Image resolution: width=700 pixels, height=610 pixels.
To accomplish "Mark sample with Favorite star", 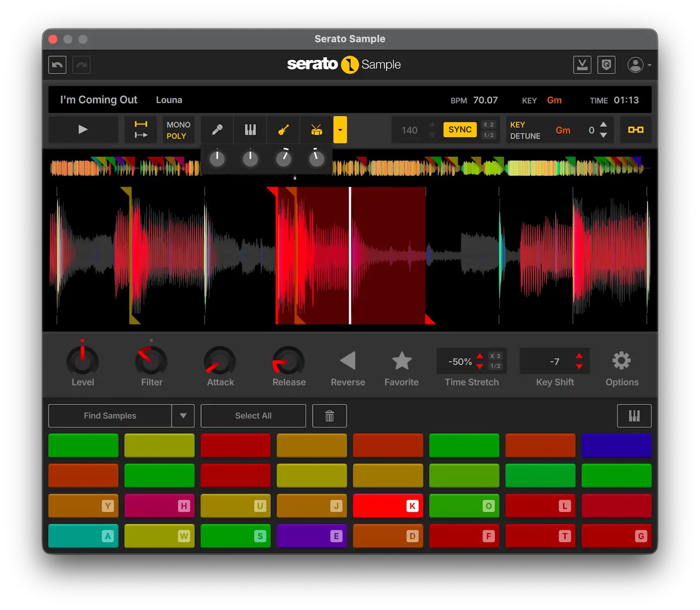I will coord(401,361).
